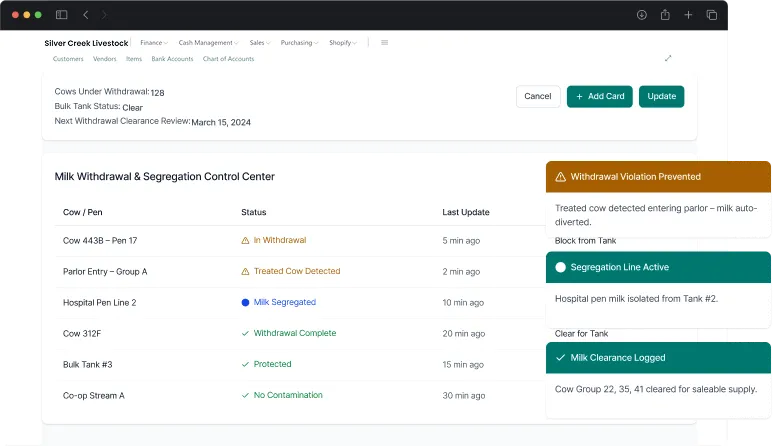The image size is (773, 446).
Task: Show tab overview icon
Action: pyautogui.click(x=712, y=15)
